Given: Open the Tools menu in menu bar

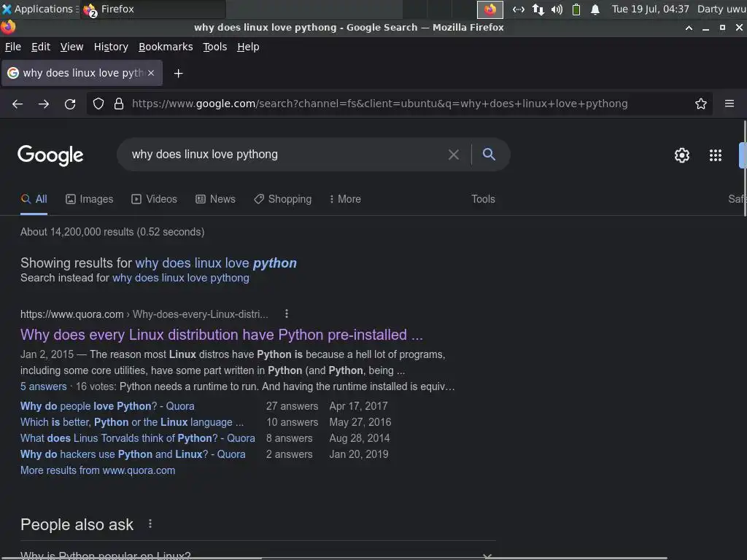Looking at the screenshot, I should [215, 47].
